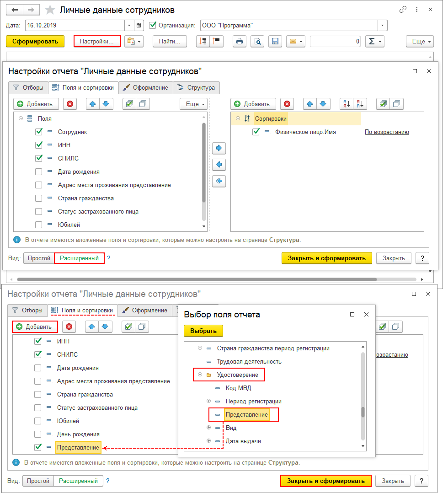448x493 pixels.
Task: Click the save diskette icon in toolbar
Action: (x=275, y=42)
